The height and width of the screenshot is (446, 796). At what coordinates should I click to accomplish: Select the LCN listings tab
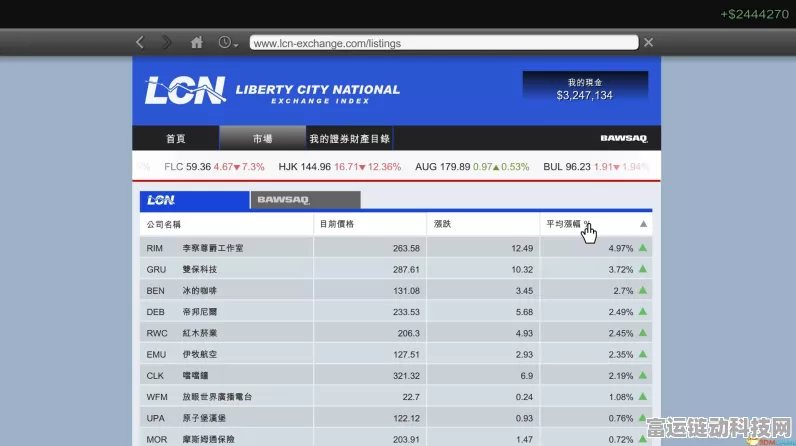click(194, 200)
